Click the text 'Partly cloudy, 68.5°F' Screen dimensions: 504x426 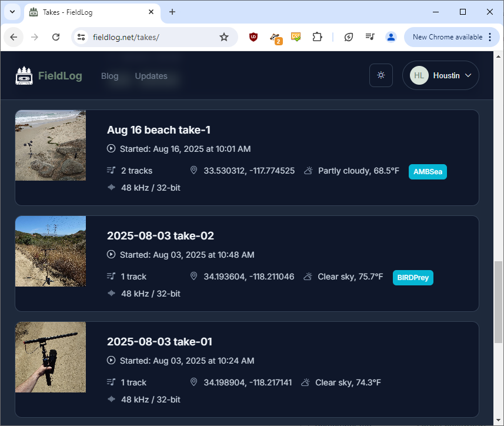pos(359,171)
